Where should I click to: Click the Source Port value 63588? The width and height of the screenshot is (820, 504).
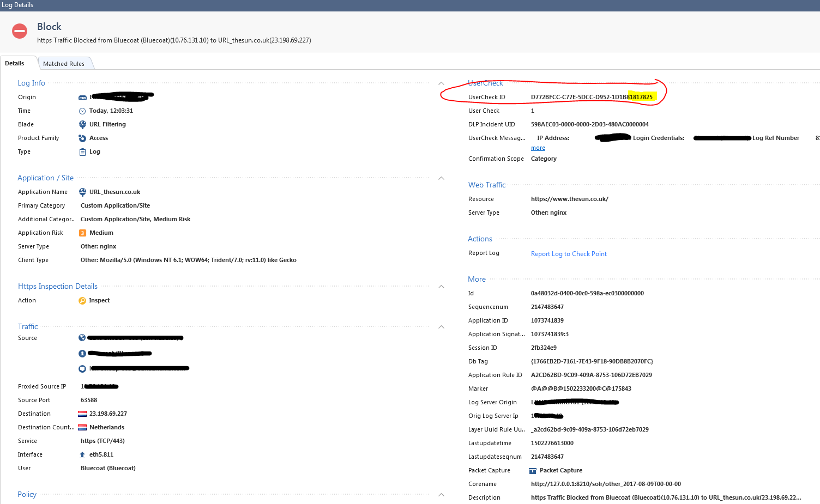[89, 400]
